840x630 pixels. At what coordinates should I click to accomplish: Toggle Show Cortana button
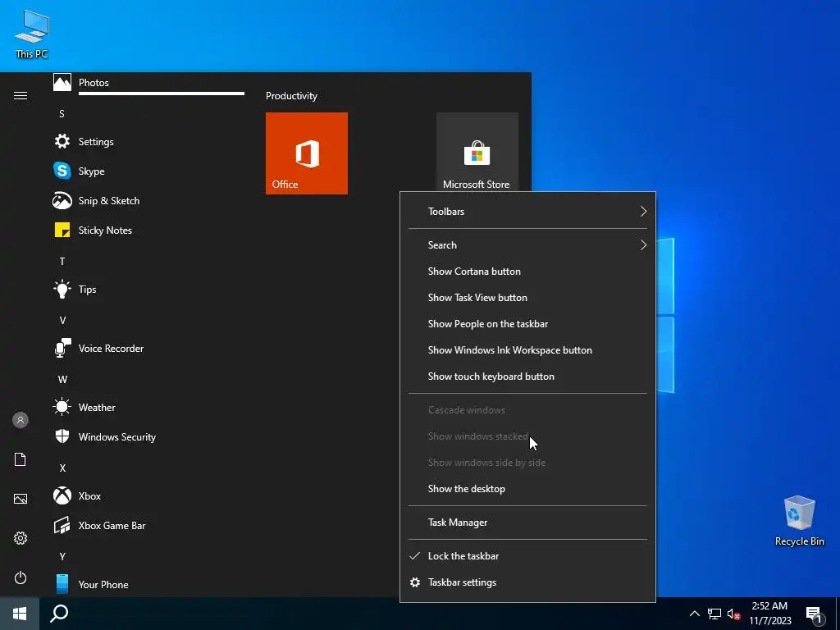point(527,271)
